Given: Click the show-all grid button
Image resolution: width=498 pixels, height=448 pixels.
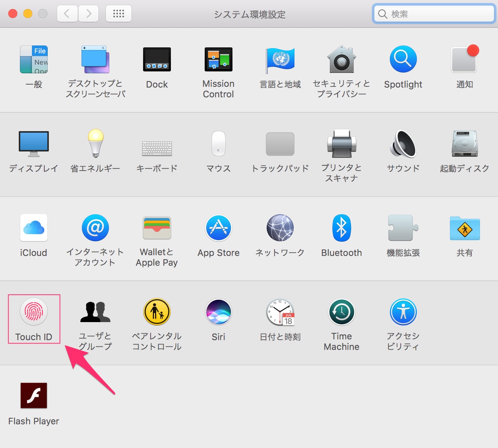Looking at the screenshot, I should pos(119,14).
